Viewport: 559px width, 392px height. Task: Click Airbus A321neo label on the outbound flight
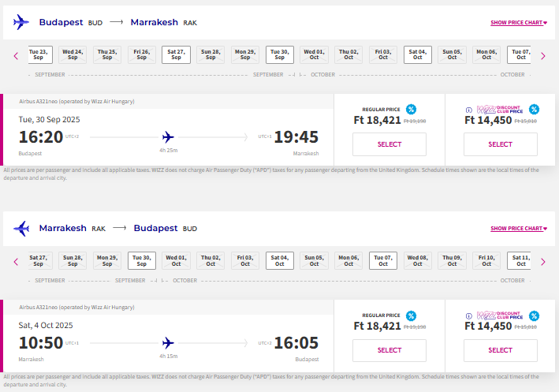pyautogui.click(x=76, y=101)
